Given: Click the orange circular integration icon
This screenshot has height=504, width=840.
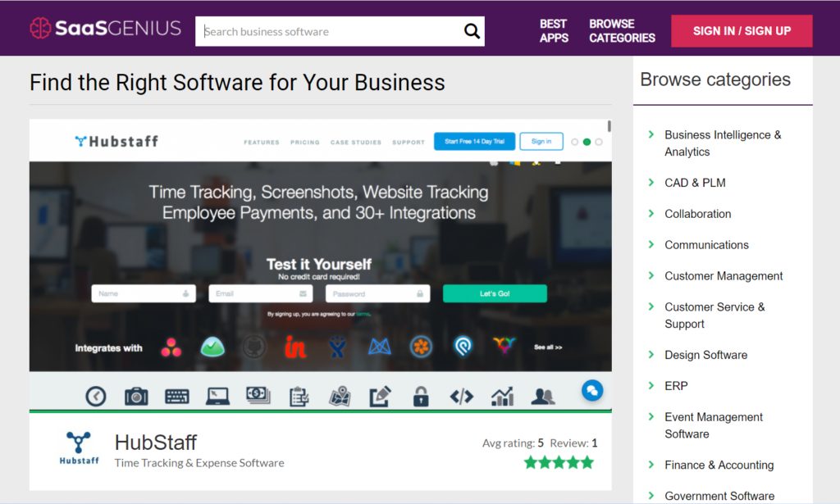Looking at the screenshot, I should pyautogui.click(x=421, y=347).
